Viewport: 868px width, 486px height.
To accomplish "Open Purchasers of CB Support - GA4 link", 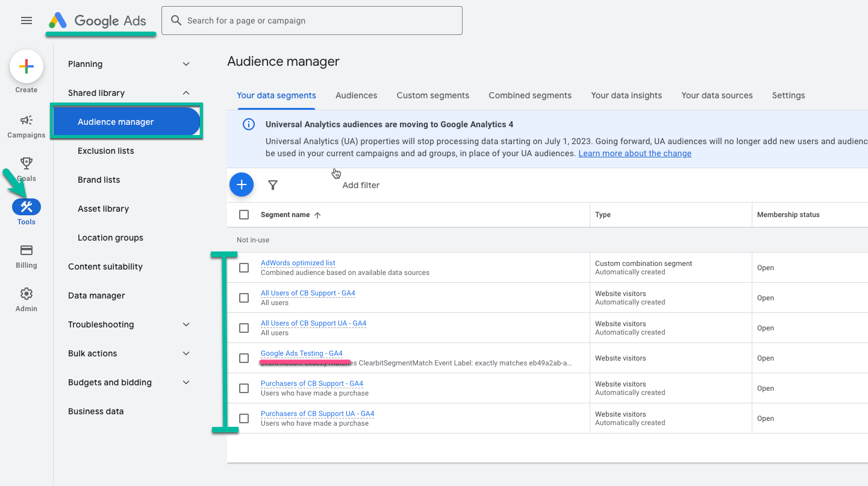I will point(312,383).
